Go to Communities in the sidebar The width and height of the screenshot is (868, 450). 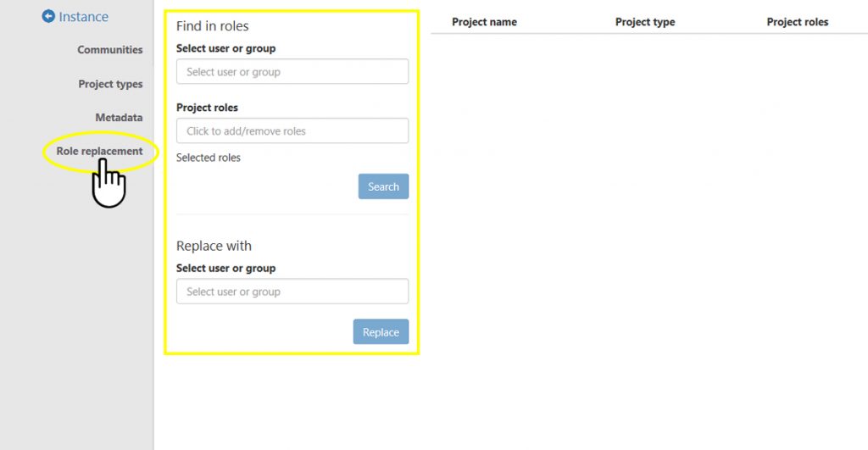110,50
